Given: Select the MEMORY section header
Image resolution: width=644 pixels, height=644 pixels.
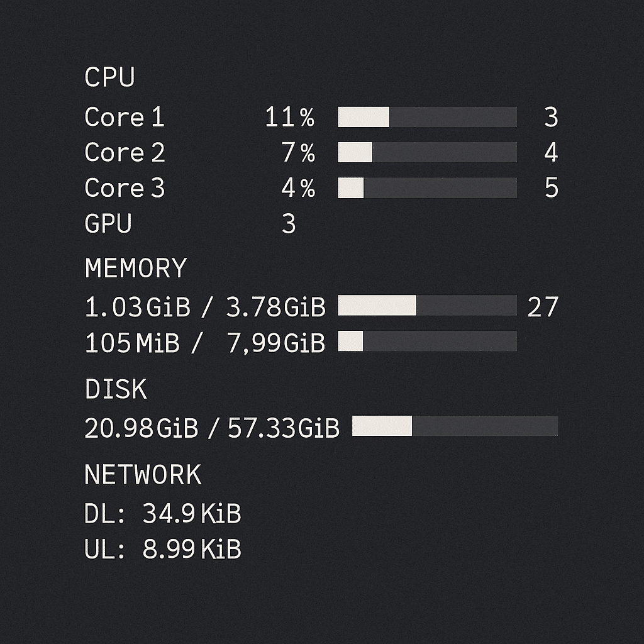Looking at the screenshot, I should pyautogui.click(x=135, y=268).
